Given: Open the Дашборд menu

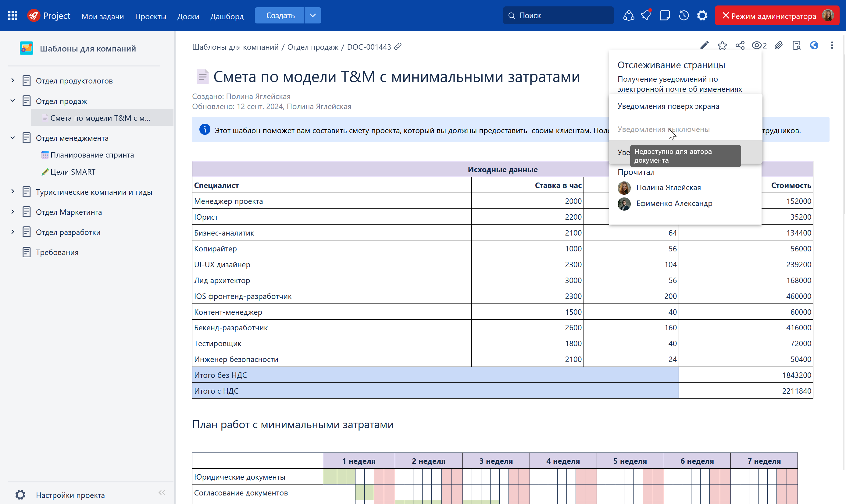Looking at the screenshot, I should [227, 16].
